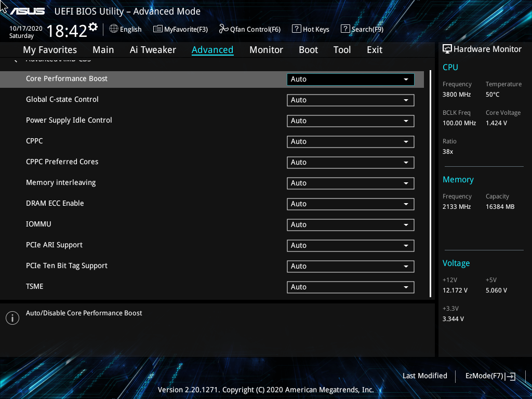Screen dimensions: 532x399
Task: Click the 38x ratio value
Action: pyautogui.click(x=448, y=152)
